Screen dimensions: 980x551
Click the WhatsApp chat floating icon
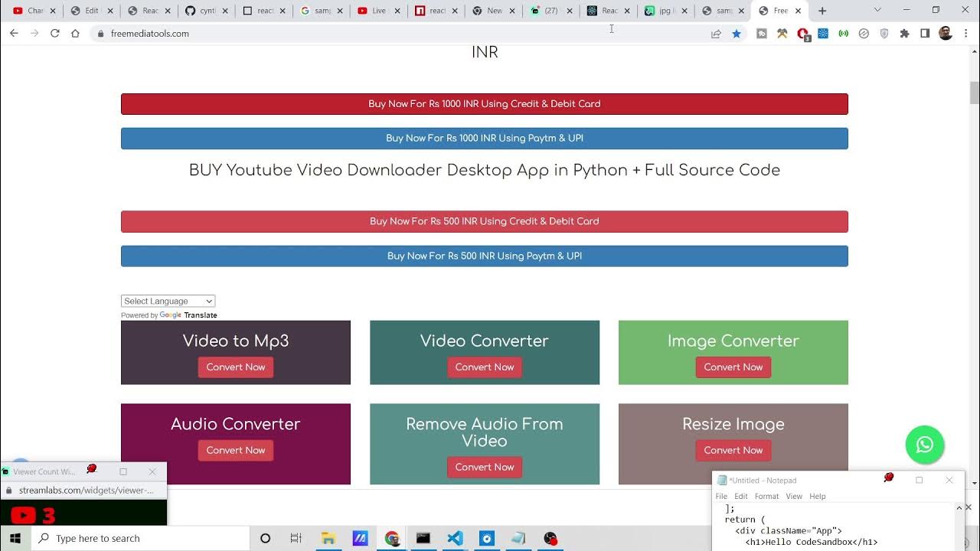click(x=924, y=445)
